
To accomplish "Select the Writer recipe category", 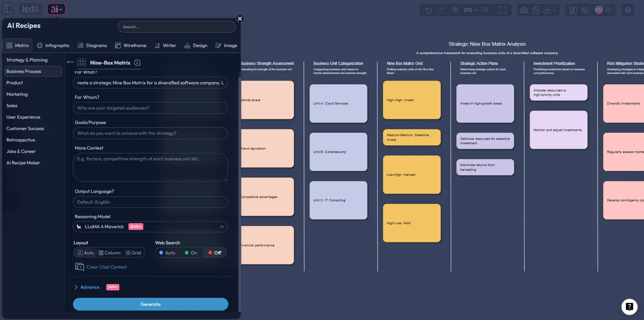I will point(165,45).
